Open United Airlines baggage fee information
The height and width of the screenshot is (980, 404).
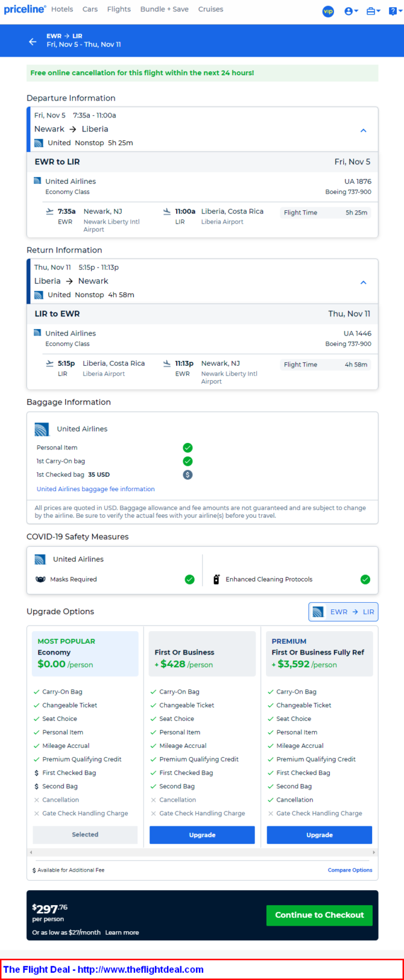95,489
